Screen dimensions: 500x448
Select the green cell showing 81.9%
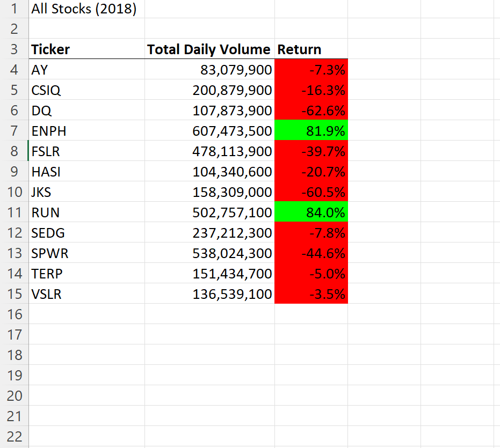pyautogui.click(x=311, y=131)
